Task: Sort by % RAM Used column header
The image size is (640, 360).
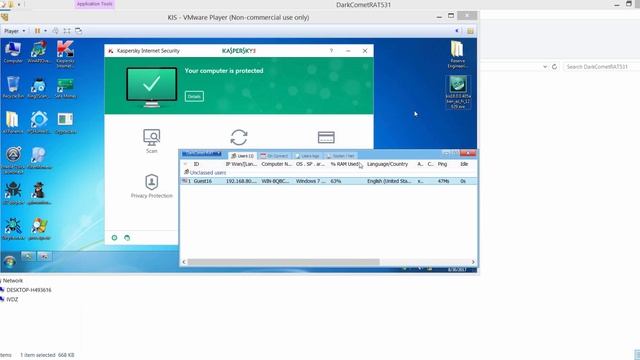Action: click(x=345, y=164)
